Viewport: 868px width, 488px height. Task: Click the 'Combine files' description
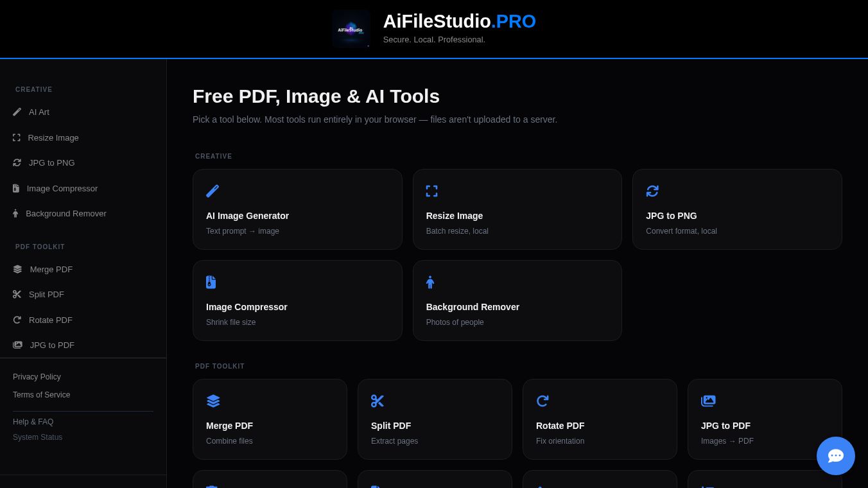pyautogui.click(x=229, y=441)
